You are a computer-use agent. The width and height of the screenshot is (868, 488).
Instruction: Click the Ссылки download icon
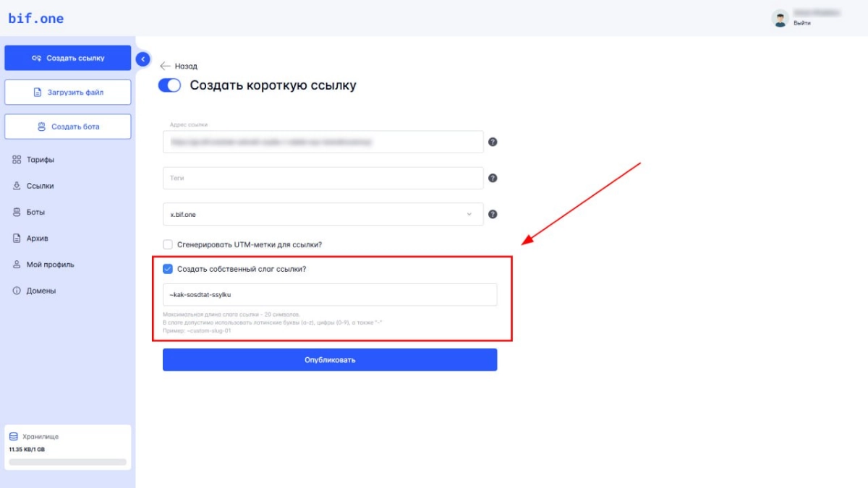17,186
